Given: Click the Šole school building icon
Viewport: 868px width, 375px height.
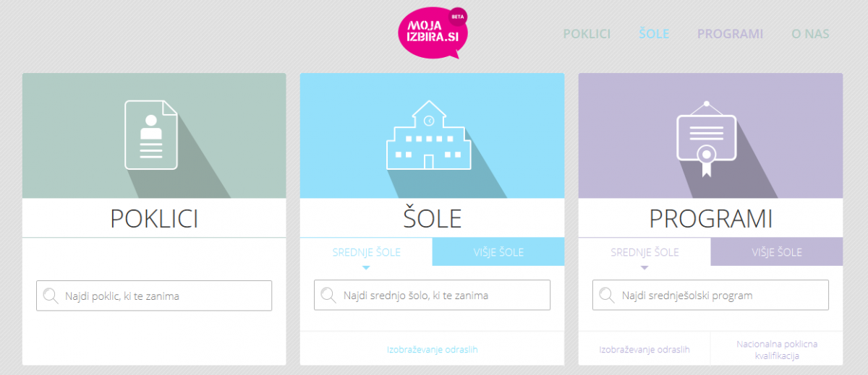Looking at the screenshot, I should (429, 135).
